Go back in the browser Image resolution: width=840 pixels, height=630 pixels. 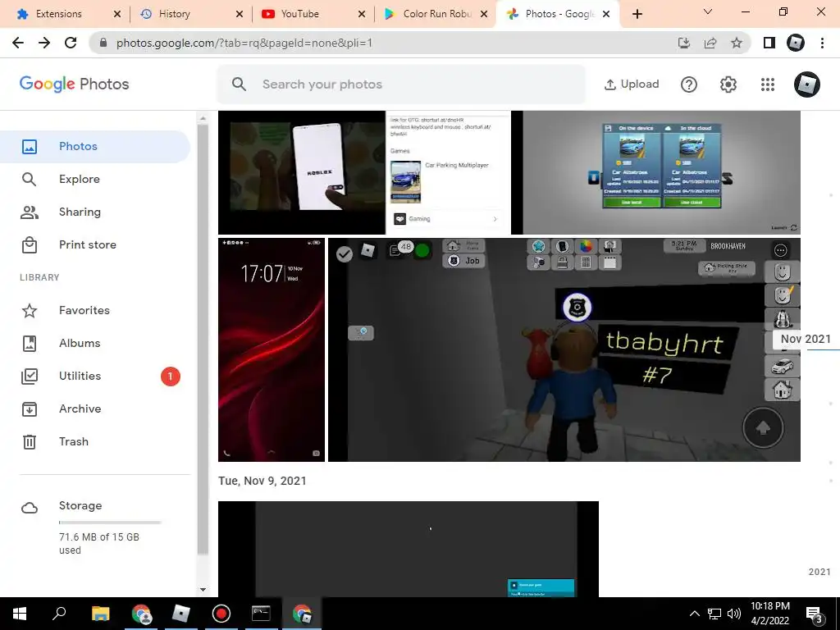(x=18, y=43)
